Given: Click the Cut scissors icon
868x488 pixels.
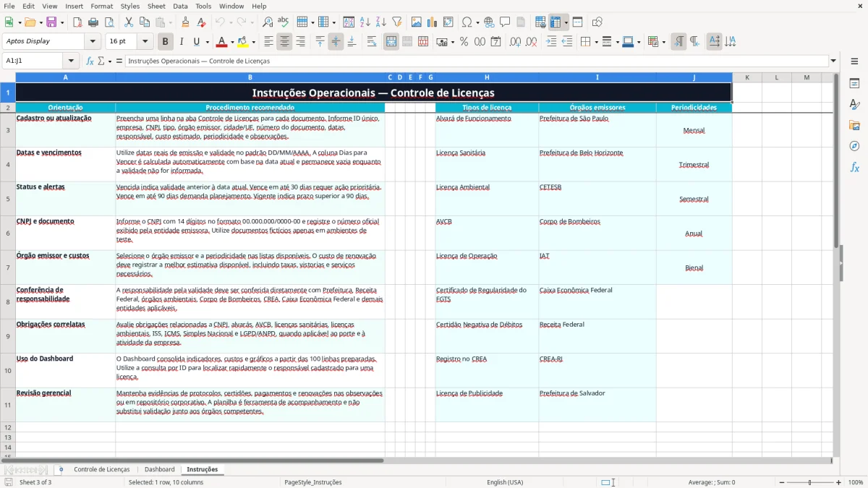Looking at the screenshot, I should [128, 22].
